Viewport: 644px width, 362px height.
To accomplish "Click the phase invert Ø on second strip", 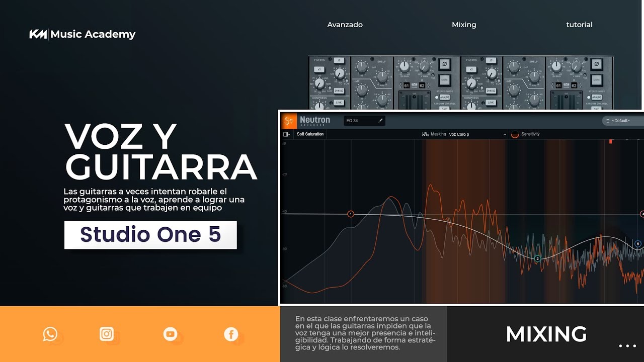I will [597, 64].
